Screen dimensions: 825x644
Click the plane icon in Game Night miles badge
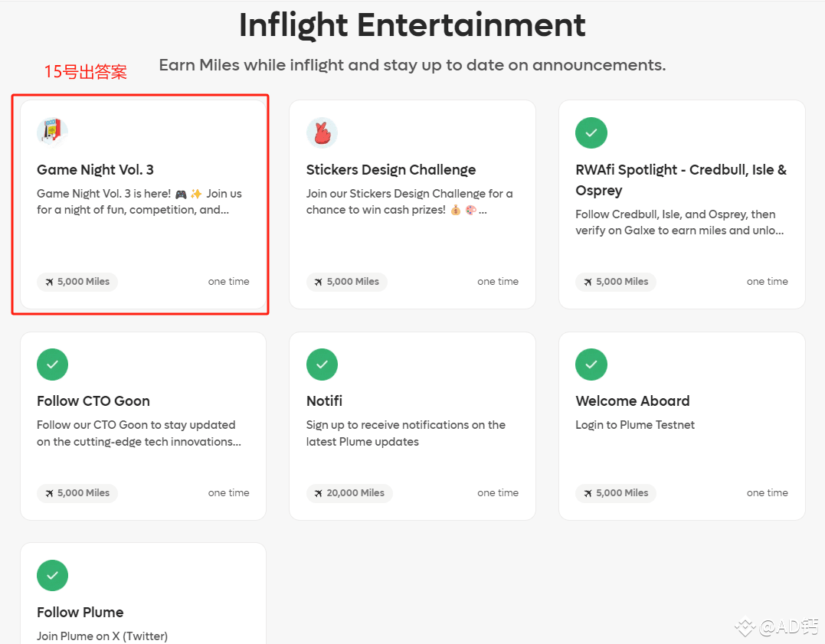click(x=48, y=282)
